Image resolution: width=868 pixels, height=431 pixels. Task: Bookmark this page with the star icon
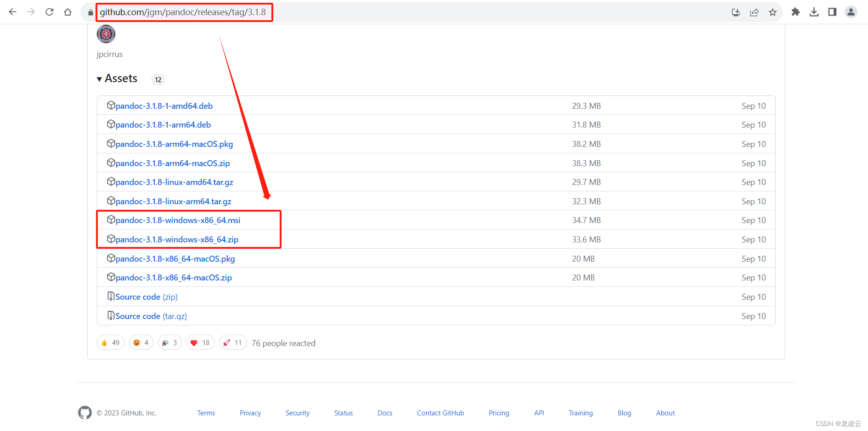point(772,12)
